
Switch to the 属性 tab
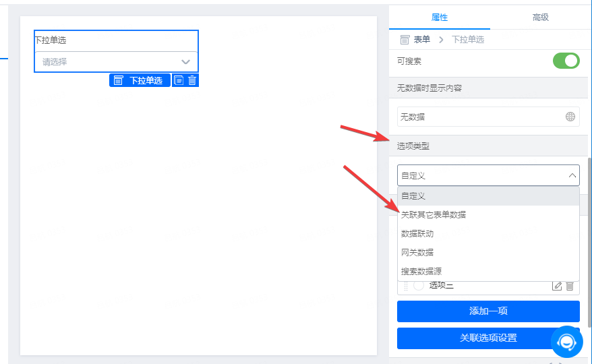[440, 18]
